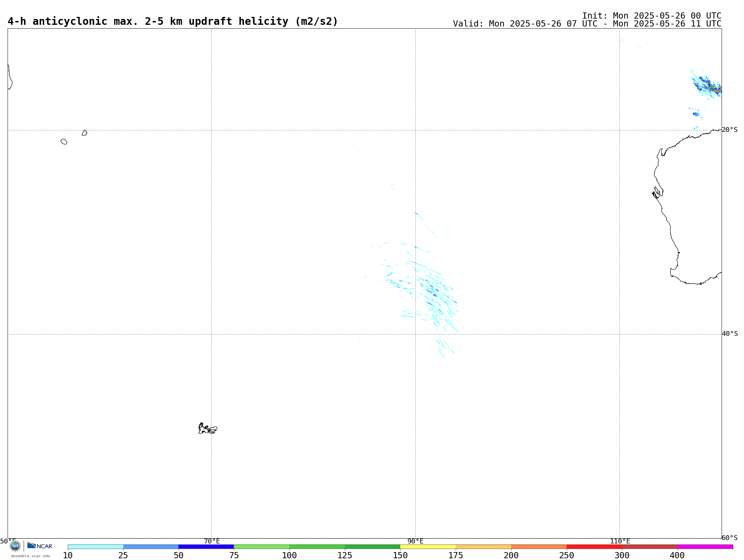Viewport: 744px width, 560px height.
Task: Click the NSF logo
Action: 15,546
